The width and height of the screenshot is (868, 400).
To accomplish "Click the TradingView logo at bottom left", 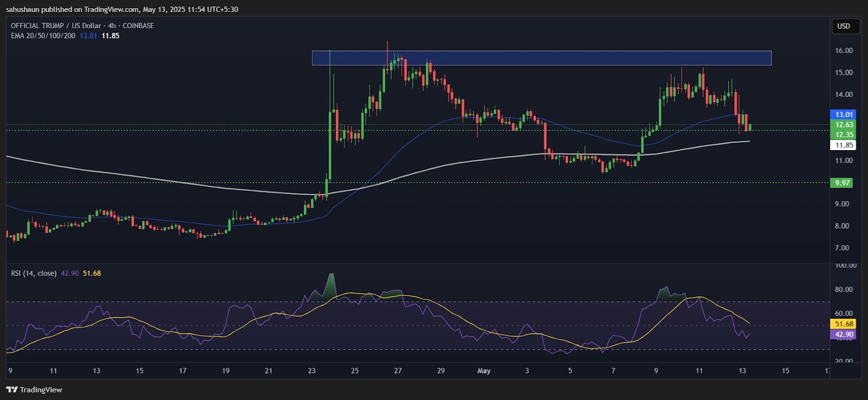I will coord(34,390).
